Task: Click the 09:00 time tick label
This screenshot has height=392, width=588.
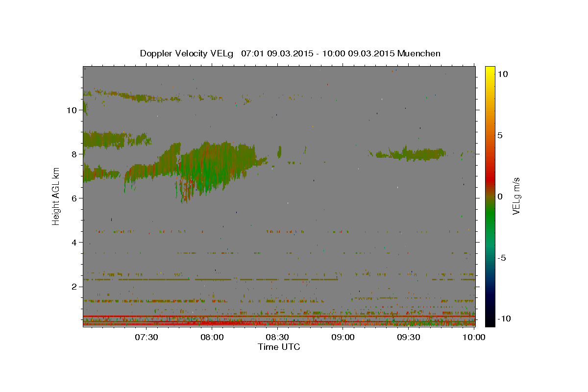Action: tap(343, 337)
